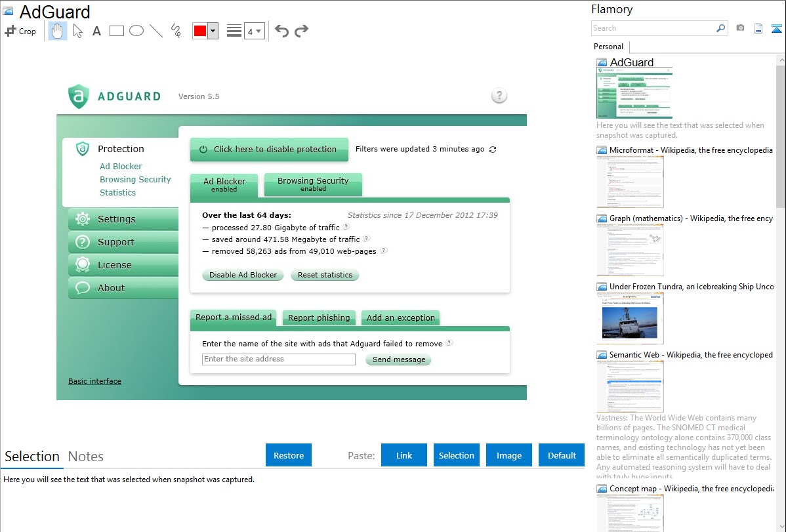Select the text annotation tool

(96, 31)
